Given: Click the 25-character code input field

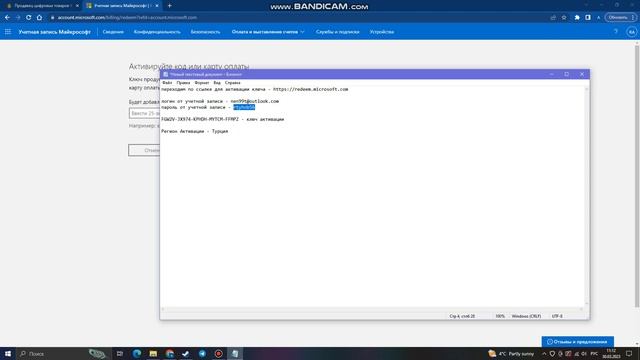Looking at the screenshot, I should 144,113.
